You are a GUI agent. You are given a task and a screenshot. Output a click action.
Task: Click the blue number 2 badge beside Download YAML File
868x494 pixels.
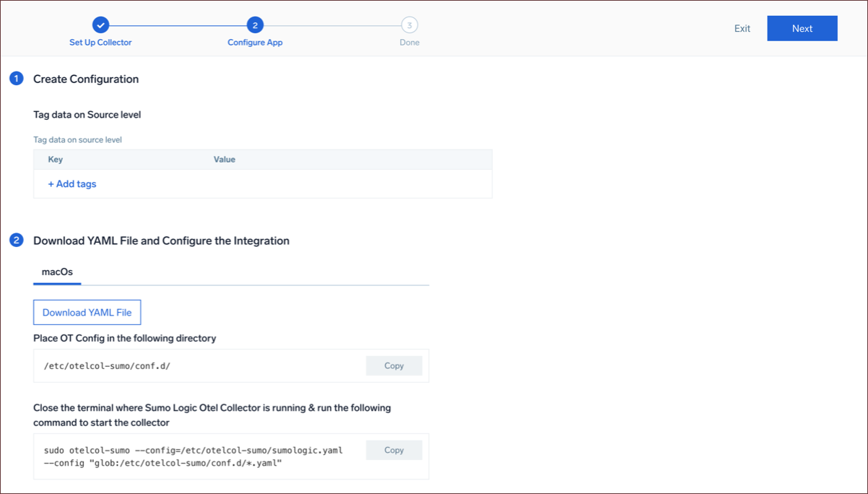17,240
